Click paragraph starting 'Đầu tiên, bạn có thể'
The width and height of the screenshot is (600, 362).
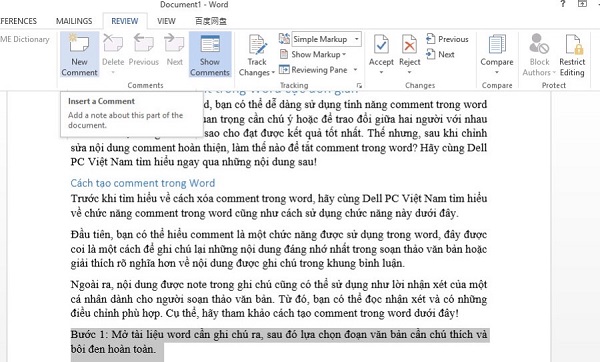279,249
